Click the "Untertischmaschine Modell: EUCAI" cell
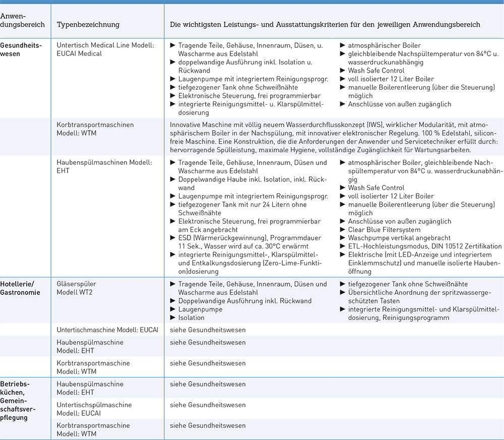Screen dimensions: 504x440 (x=107, y=330)
